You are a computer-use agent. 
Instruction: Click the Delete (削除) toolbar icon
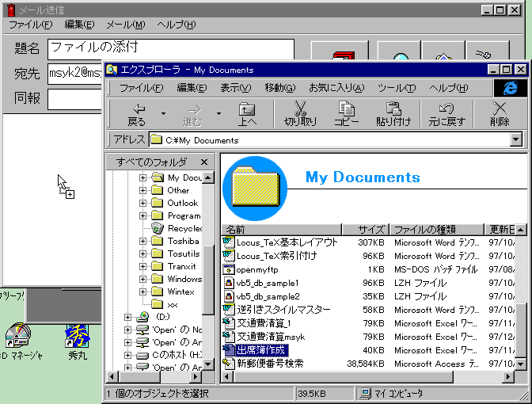[500, 114]
